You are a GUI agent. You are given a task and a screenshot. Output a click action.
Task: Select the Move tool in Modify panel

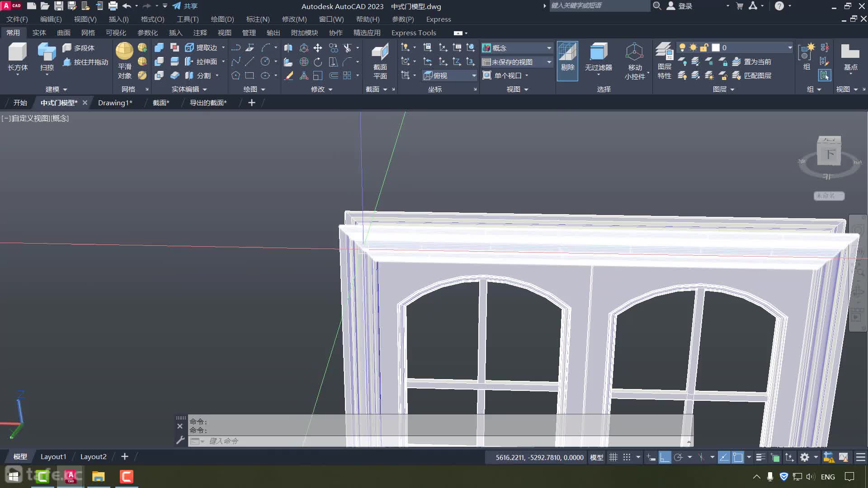[318, 47]
